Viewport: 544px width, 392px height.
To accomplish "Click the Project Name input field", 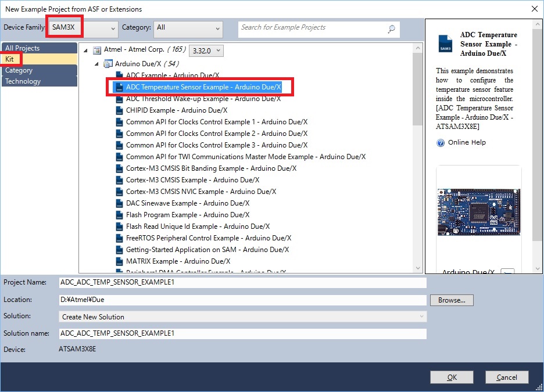I will point(243,282).
